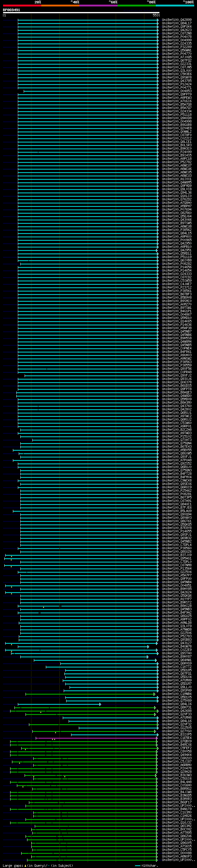Image resolution: width=197 pixels, height=868 pixels.
Task: Click the white query sequence bar
Action: tap(81, 12)
